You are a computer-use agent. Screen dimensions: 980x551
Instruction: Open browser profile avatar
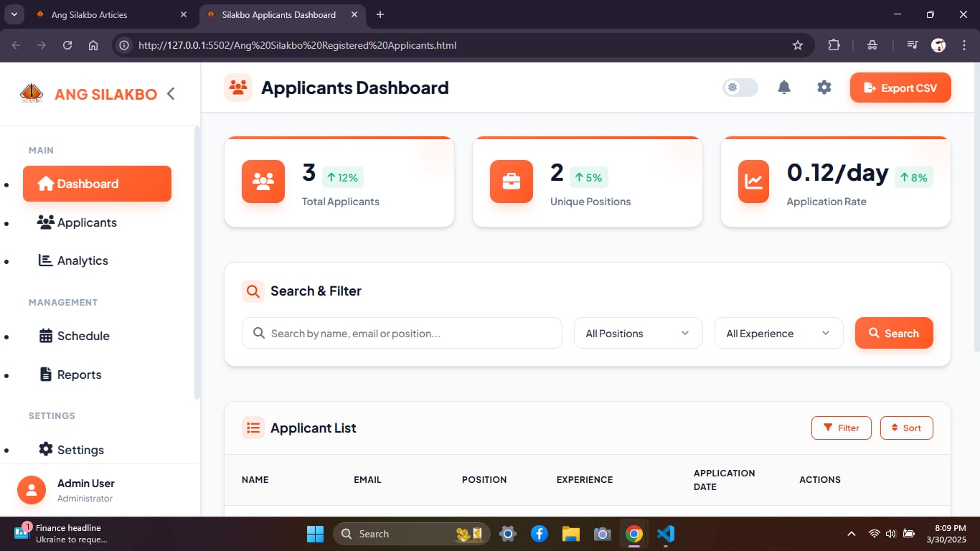(938, 45)
